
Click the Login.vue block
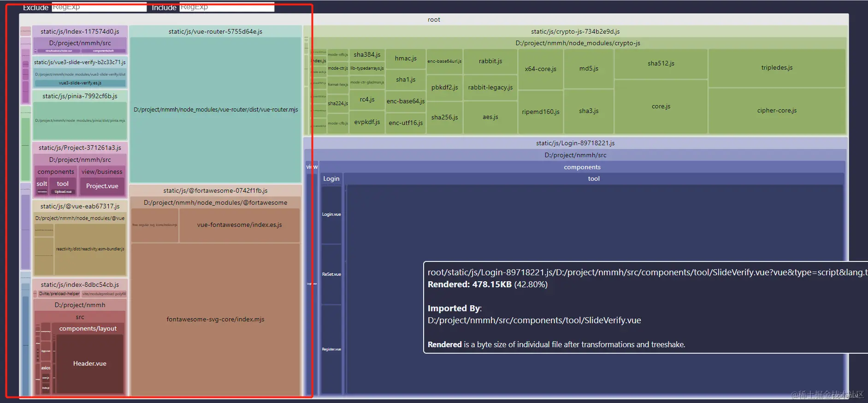coord(331,214)
